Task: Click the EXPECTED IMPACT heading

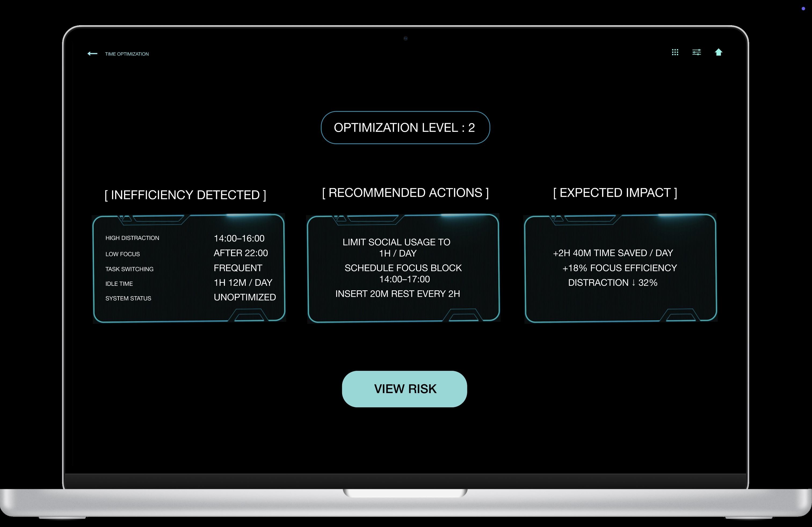Action: pos(615,193)
